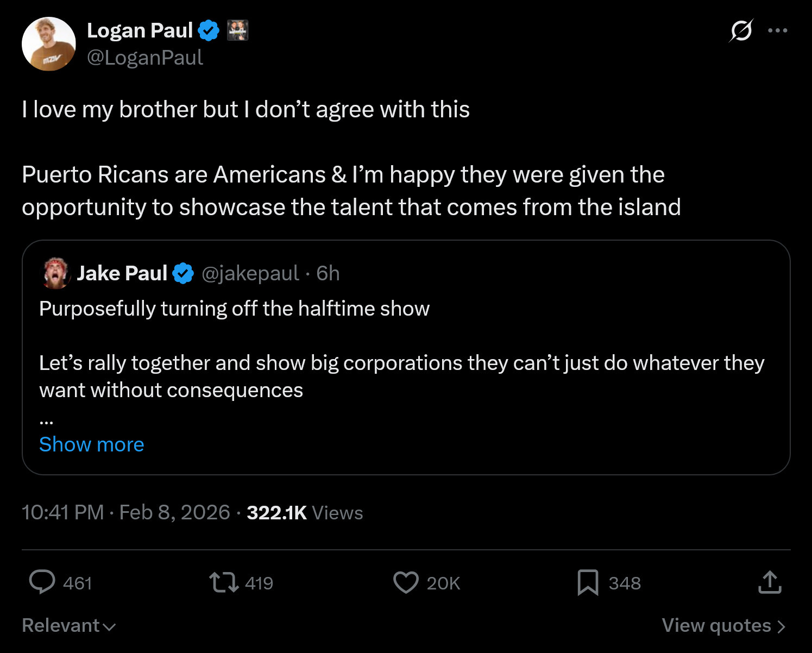Open the quoted tweet's 6h timestamp
This screenshot has height=653, width=812.
pyautogui.click(x=328, y=273)
